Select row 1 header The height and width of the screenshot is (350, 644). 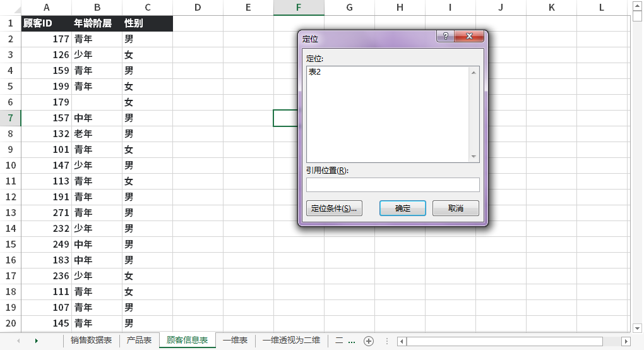pos(11,23)
